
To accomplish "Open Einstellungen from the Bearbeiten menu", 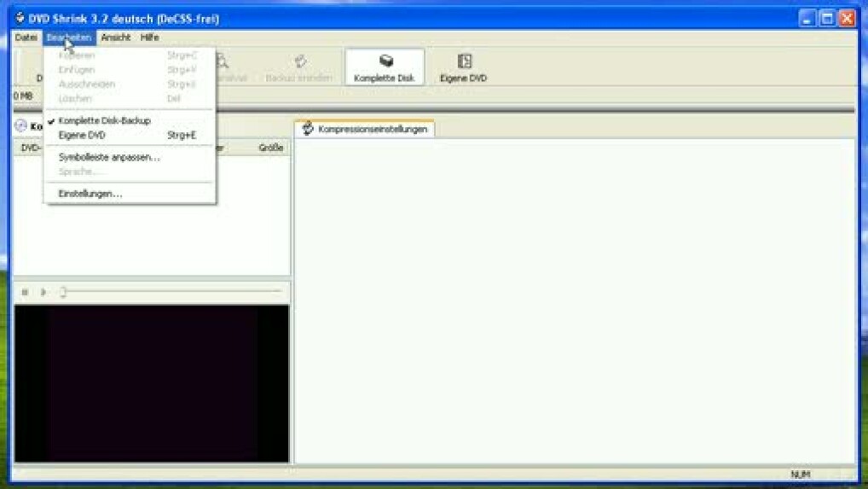I will [x=90, y=194].
